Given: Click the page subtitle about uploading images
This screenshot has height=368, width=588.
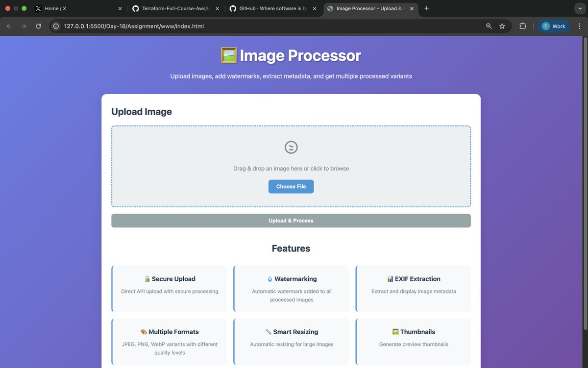Looking at the screenshot, I should point(291,76).
